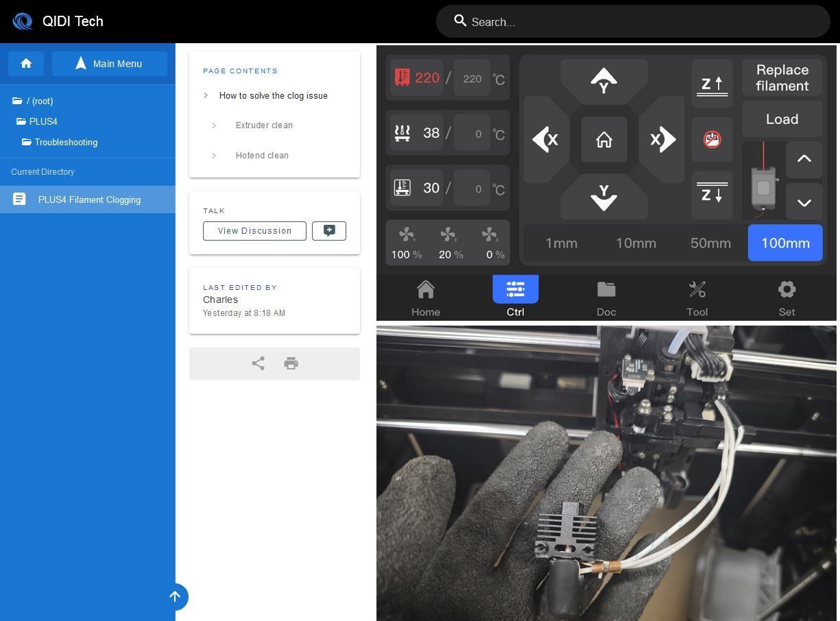Select 100mm step distance
Viewport: 840px width, 621px height.
(785, 243)
